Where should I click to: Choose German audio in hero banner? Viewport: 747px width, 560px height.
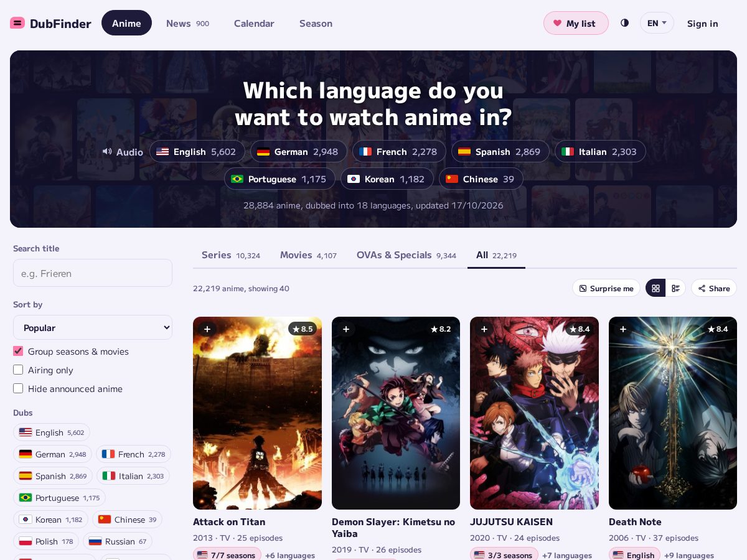pos(299,151)
